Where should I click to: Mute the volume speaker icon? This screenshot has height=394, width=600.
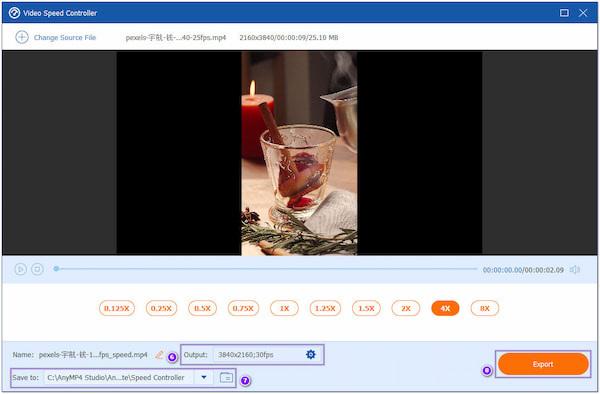575,270
